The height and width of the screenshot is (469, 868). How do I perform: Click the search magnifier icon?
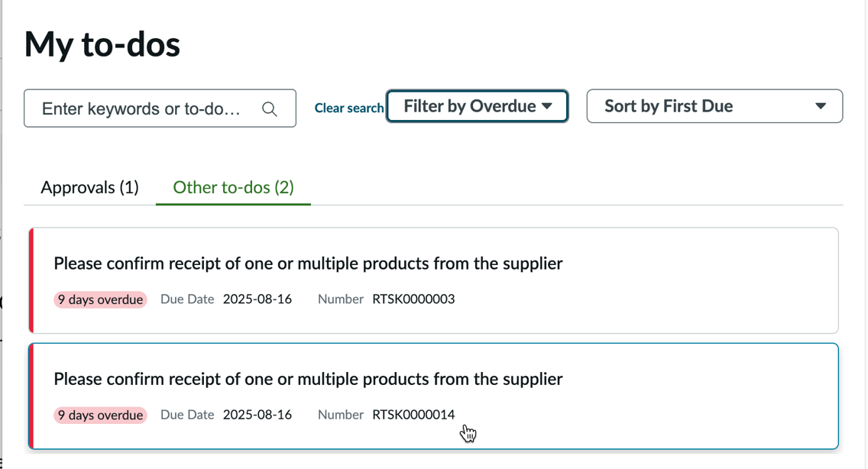point(270,109)
